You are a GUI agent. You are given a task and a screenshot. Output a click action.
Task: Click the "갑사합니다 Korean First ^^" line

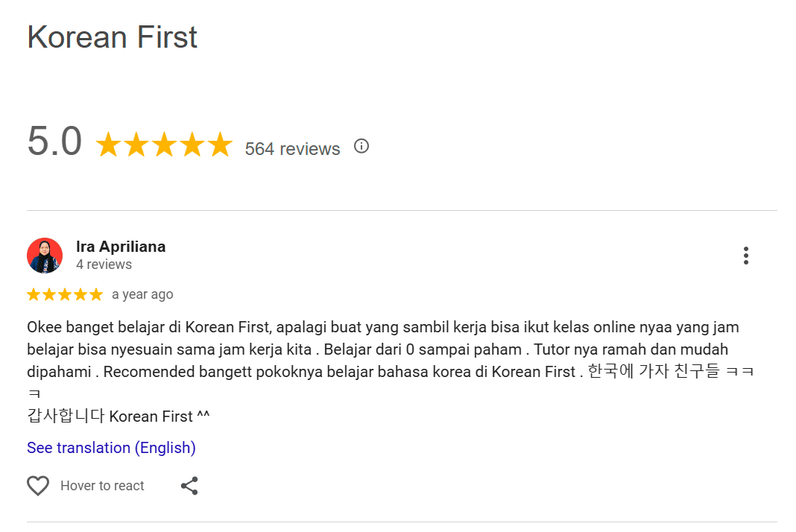point(118,417)
